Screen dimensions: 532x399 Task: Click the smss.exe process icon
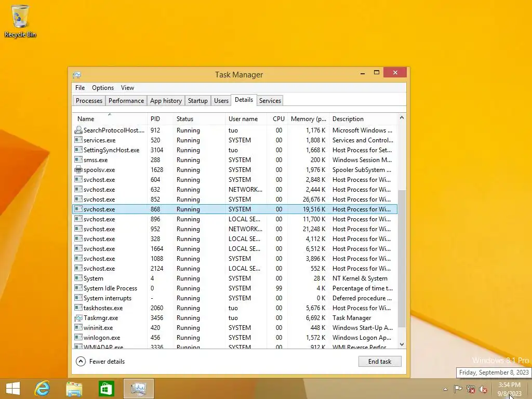point(78,159)
